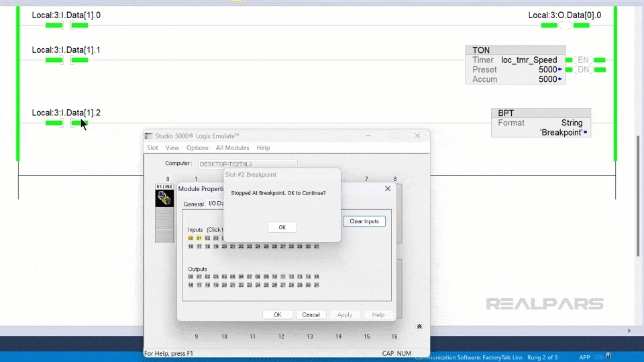644x362 pixels.
Task: Open the Slot menu in Logix Emulate
Action: (152, 147)
